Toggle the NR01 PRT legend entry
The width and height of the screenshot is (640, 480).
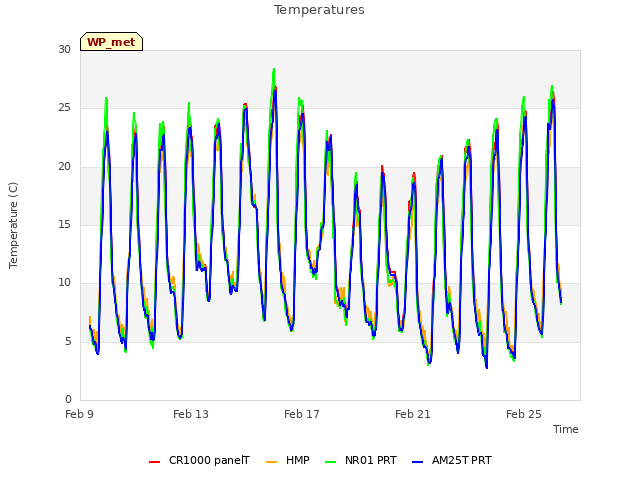coord(361,461)
